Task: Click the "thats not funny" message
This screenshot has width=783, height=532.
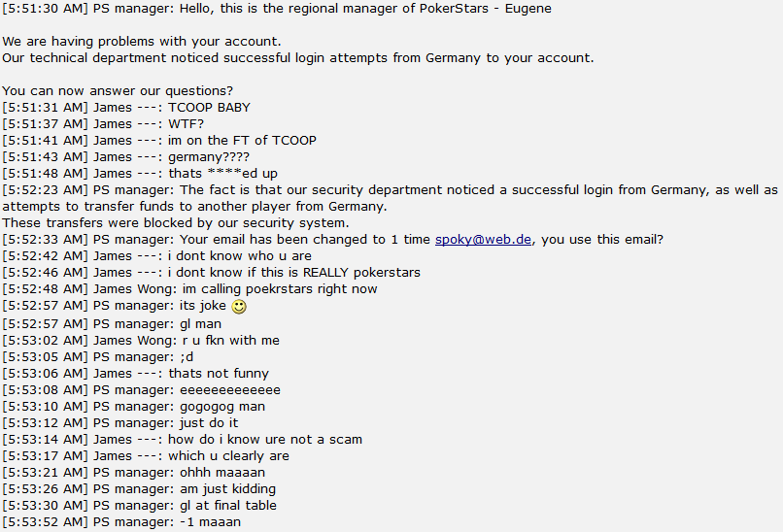Action: [x=219, y=373]
